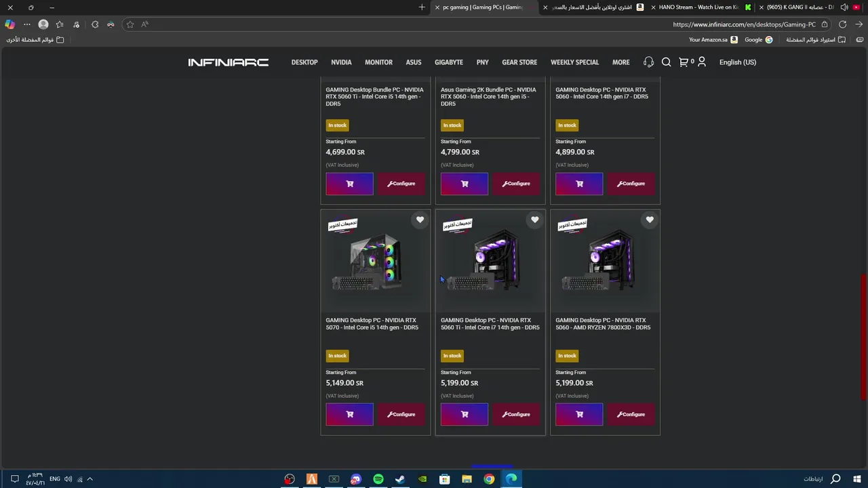
Task: Open Edge settings ellipsis menu
Action: (x=27, y=24)
